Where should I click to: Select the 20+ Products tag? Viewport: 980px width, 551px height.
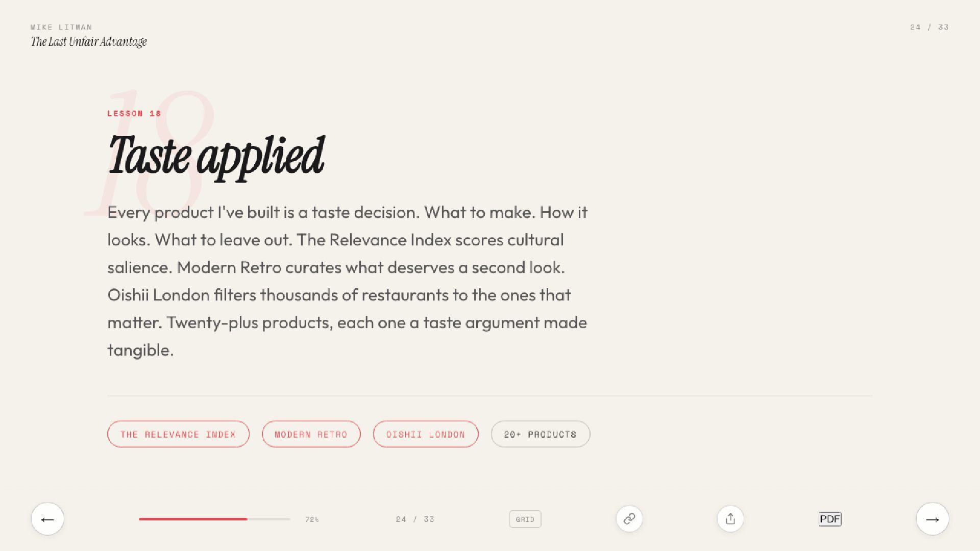coord(541,434)
